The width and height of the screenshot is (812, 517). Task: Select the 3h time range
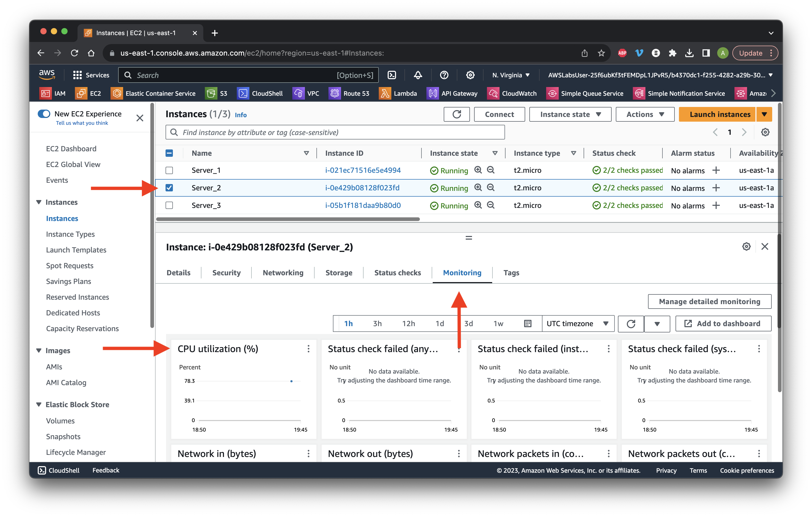coord(377,324)
